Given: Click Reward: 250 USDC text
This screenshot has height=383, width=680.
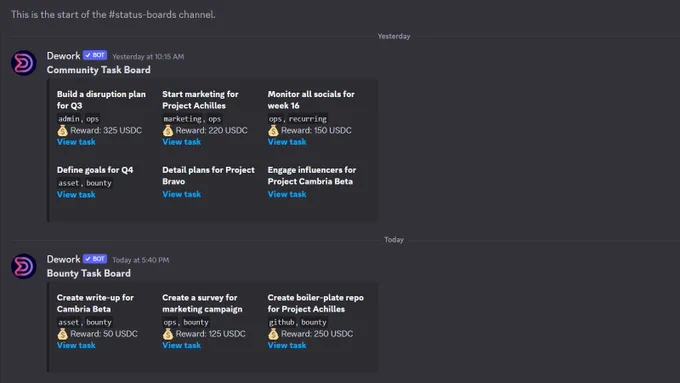Looking at the screenshot, I should click(317, 334).
